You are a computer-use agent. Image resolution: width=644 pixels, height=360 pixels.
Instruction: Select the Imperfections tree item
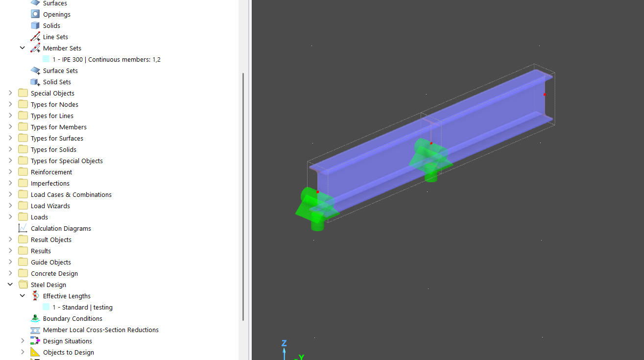[x=50, y=183]
